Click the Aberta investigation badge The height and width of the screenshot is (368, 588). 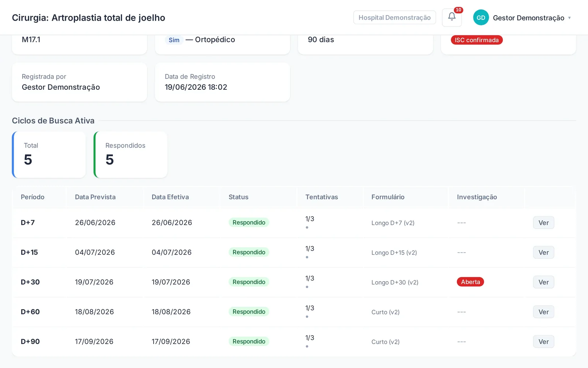point(470,282)
